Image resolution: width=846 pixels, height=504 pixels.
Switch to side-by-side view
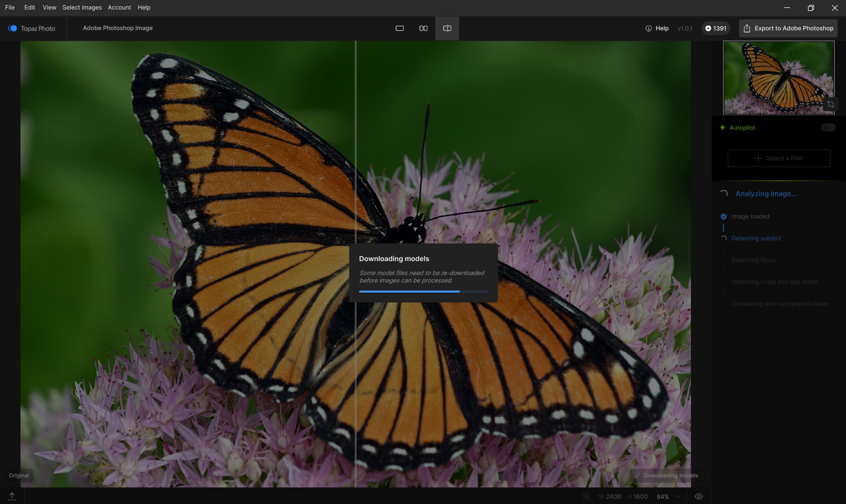pyautogui.click(x=423, y=28)
